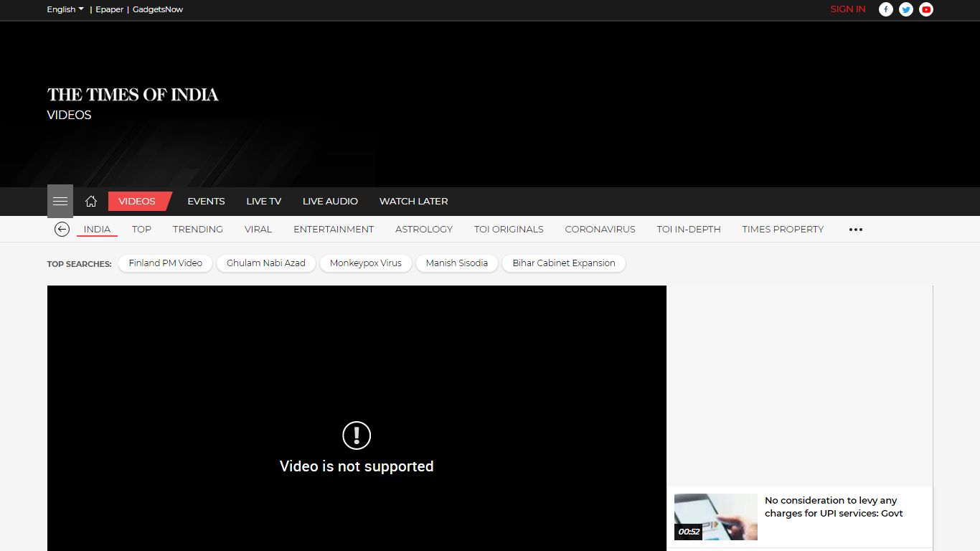The height and width of the screenshot is (551, 980).
Task: Search for Monkeypox Virus
Action: (366, 263)
